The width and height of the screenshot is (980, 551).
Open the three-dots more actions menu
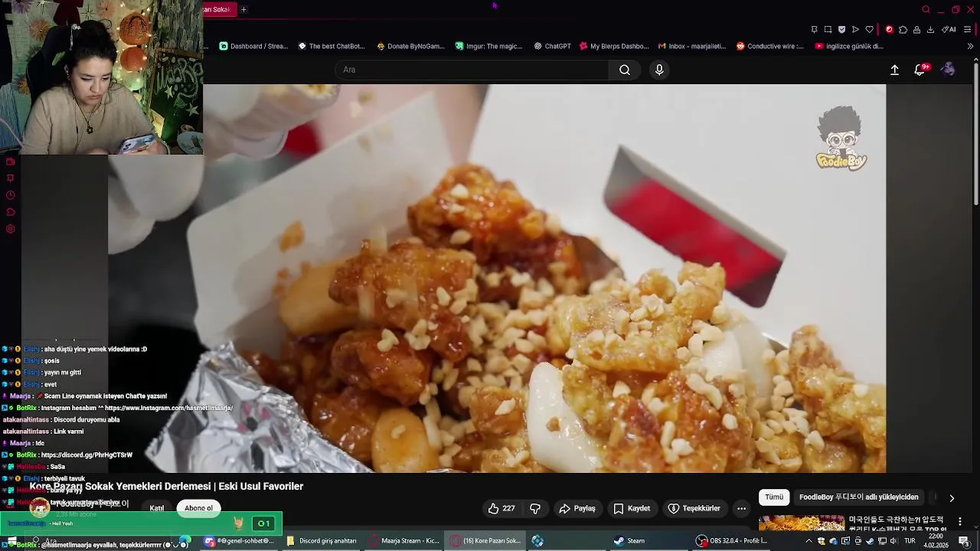pyautogui.click(x=741, y=508)
